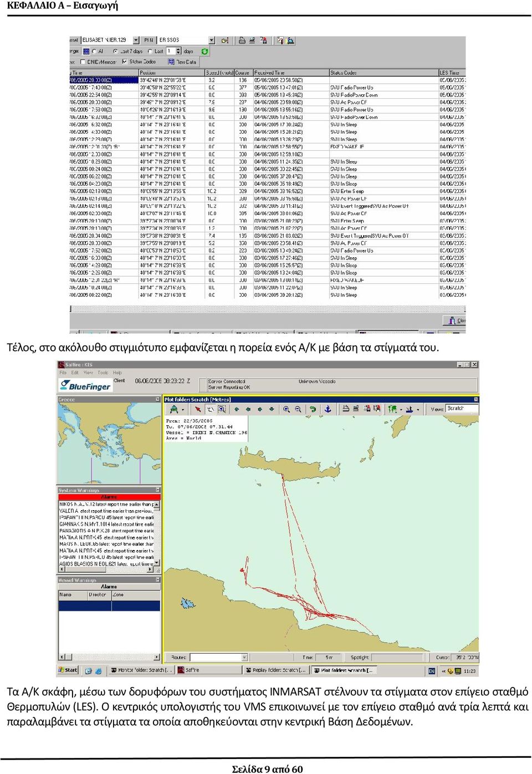Click the New Data button
Viewport: 532px width, 774px height.
(182, 62)
